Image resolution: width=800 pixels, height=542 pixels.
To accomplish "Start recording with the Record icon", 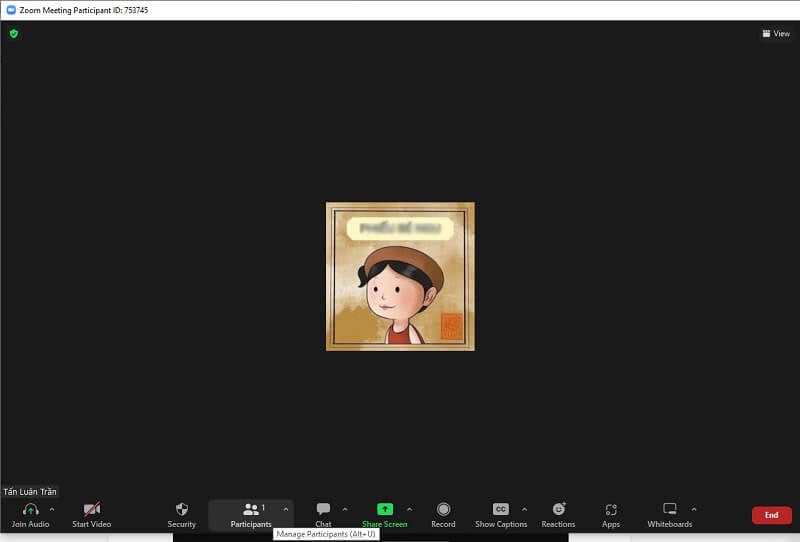I will [443, 509].
